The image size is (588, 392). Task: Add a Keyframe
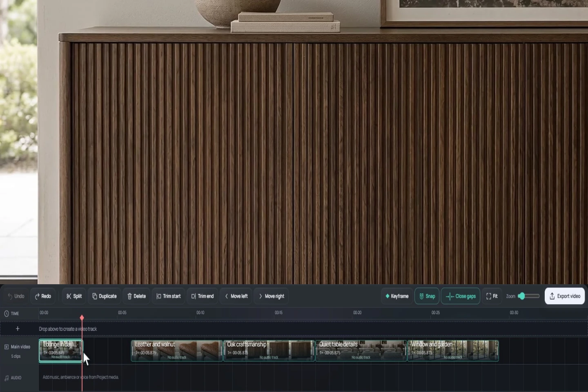(397, 296)
